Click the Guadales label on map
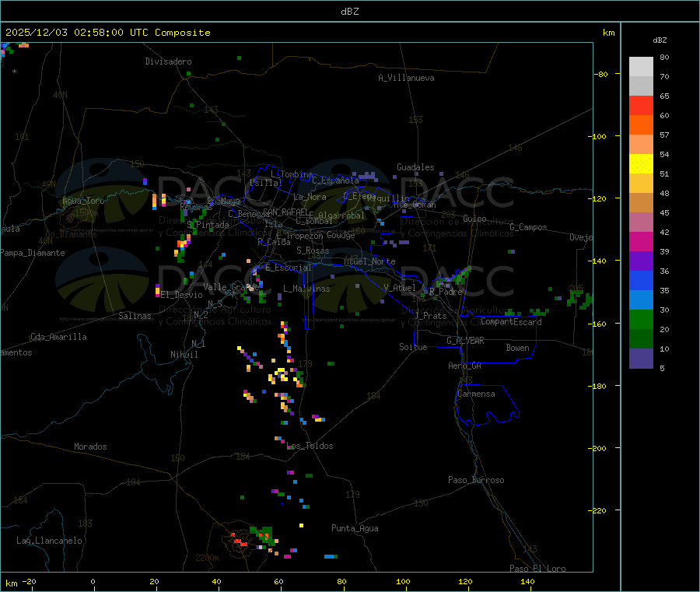The height and width of the screenshot is (592, 700). click(x=415, y=167)
